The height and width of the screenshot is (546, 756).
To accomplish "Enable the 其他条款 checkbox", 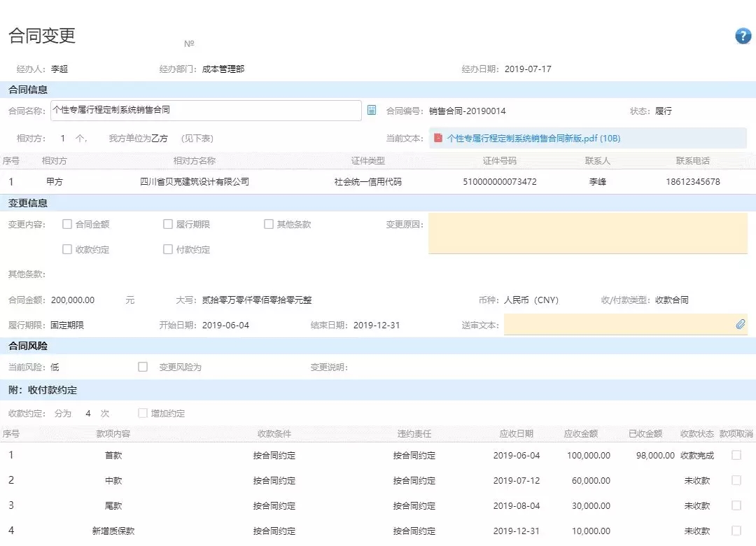I will (269, 225).
